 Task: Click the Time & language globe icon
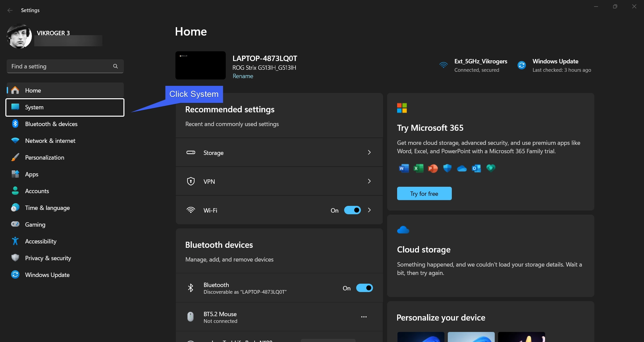pos(15,208)
